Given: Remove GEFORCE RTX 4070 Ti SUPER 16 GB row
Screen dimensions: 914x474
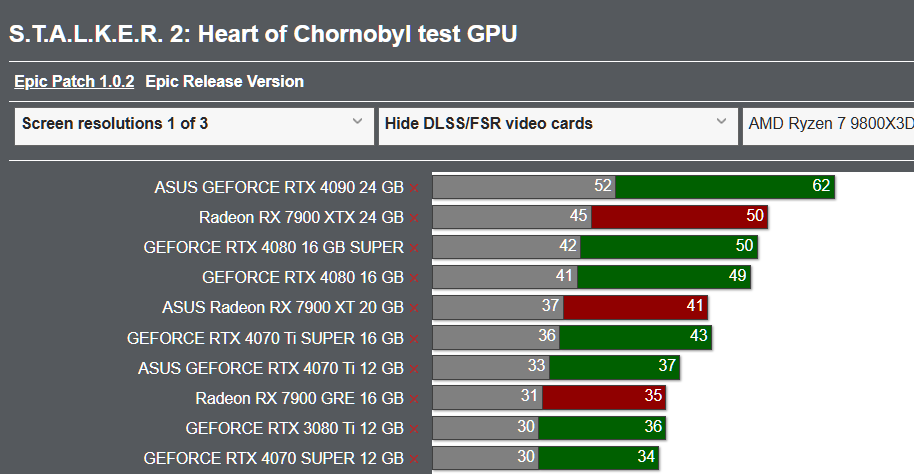Looking at the screenshot, I should pyautogui.click(x=414, y=339).
